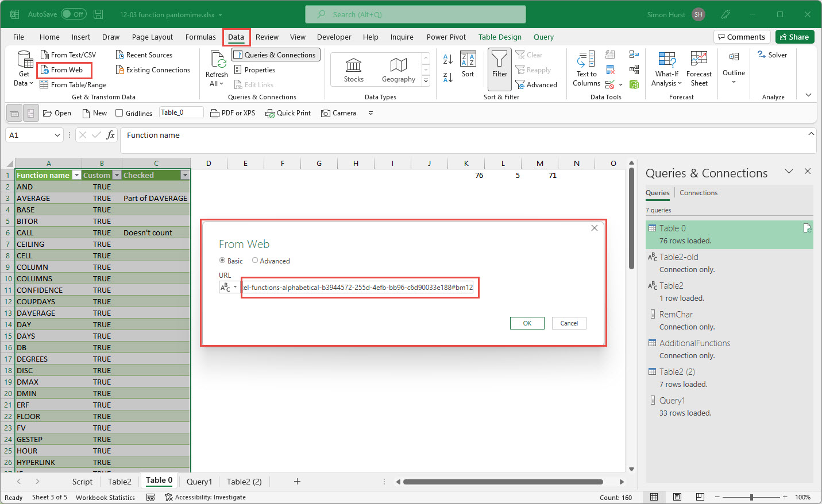Viewport: 822px width, 504px height.
Task: Expand the Function name column filter
Action: [x=76, y=176]
